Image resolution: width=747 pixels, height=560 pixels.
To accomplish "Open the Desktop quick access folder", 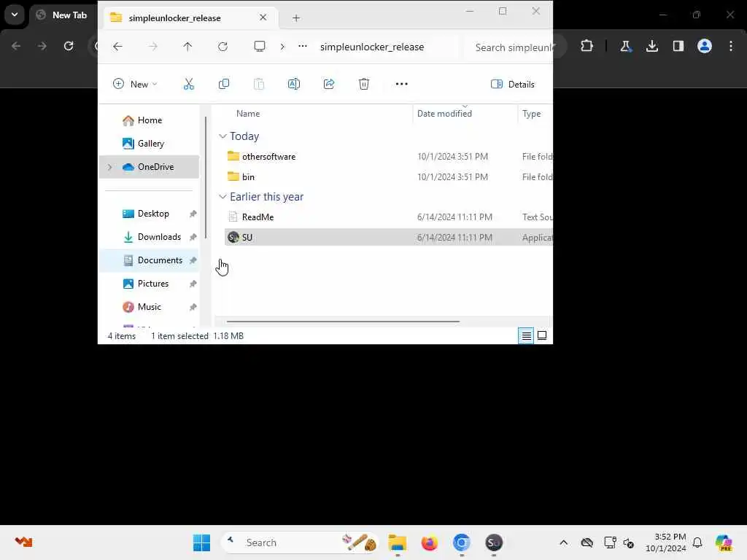I will coord(153,214).
